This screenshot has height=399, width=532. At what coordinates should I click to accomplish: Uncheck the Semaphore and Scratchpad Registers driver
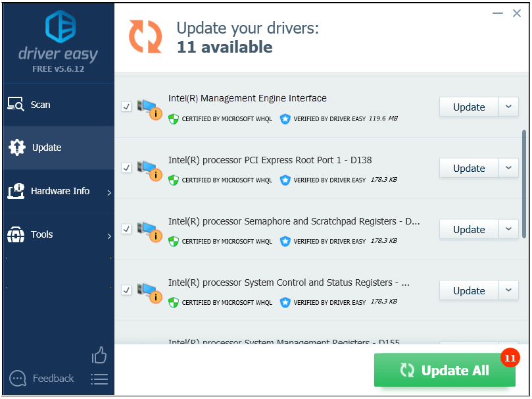[126, 228]
